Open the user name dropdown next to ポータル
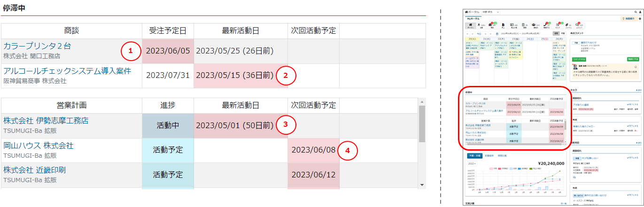Screen dimensions: 644x207 [x=490, y=12]
